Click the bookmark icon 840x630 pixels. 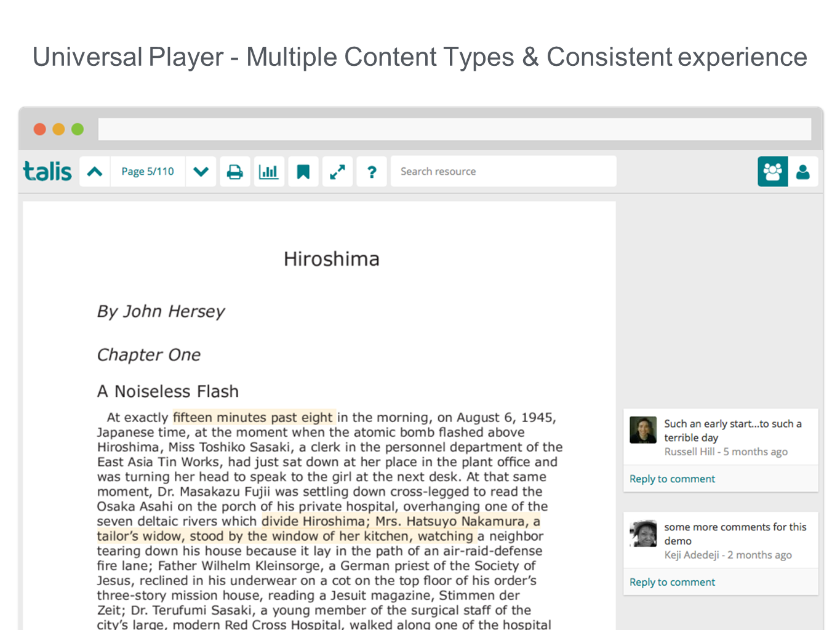point(303,172)
